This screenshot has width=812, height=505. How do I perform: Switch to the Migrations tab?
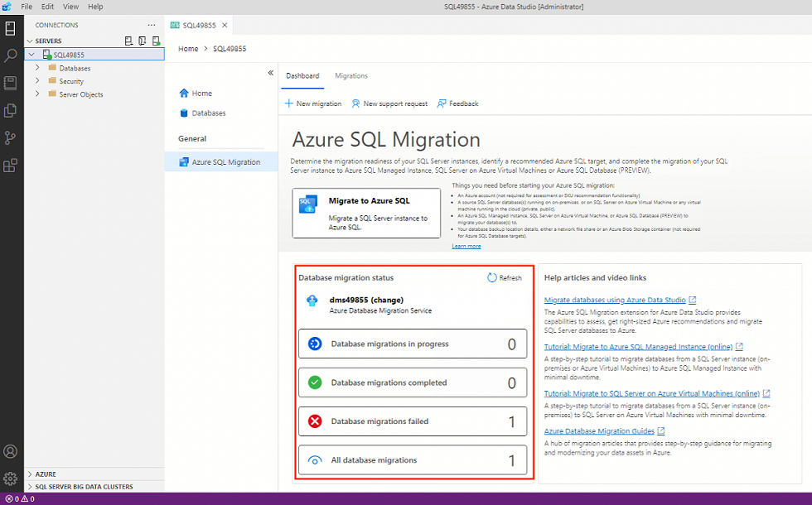[x=350, y=75]
